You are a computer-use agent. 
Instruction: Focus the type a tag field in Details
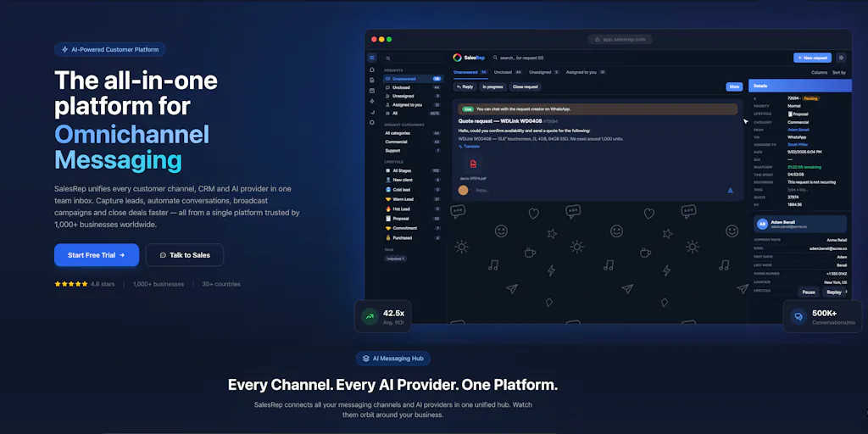(797, 189)
